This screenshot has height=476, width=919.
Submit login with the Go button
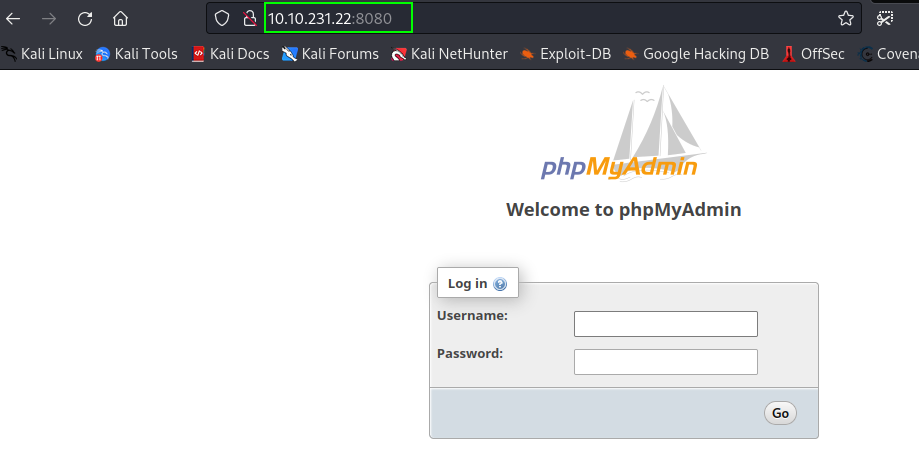[x=780, y=413]
